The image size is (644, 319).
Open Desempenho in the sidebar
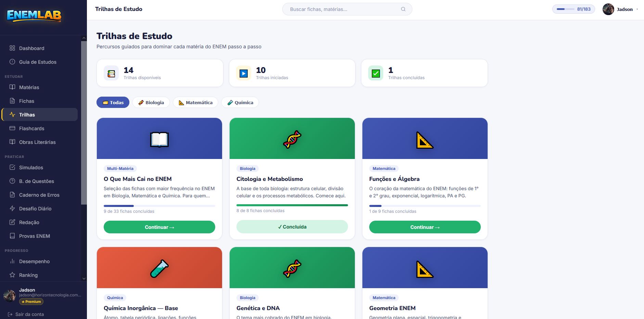coord(40,261)
